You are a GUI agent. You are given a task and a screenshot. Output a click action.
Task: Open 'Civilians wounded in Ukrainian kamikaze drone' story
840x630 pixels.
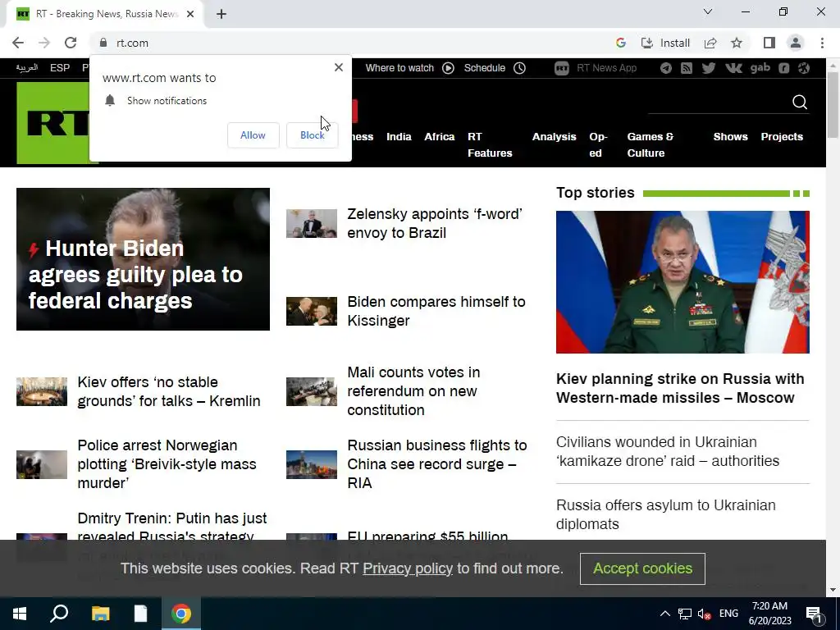668,451
